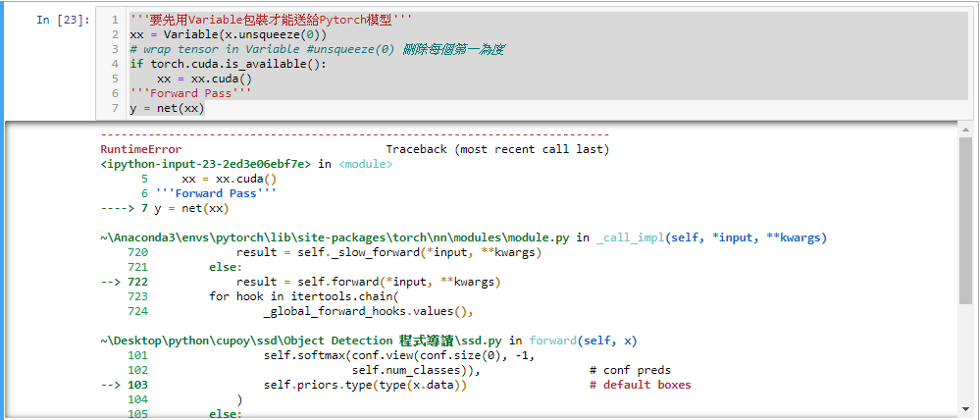Image resolution: width=980 pixels, height=420 pixels.
Task: Click the output scrollbar up arrow
Action: coord(965,129)
